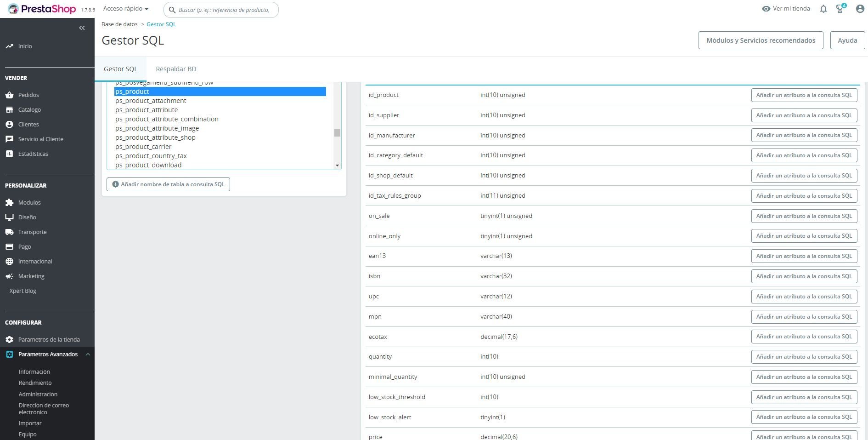Click the eye icon beside Ver mi tienda
Image resolution: width=868 pixels, height=440 pixels.
(766, 9)
